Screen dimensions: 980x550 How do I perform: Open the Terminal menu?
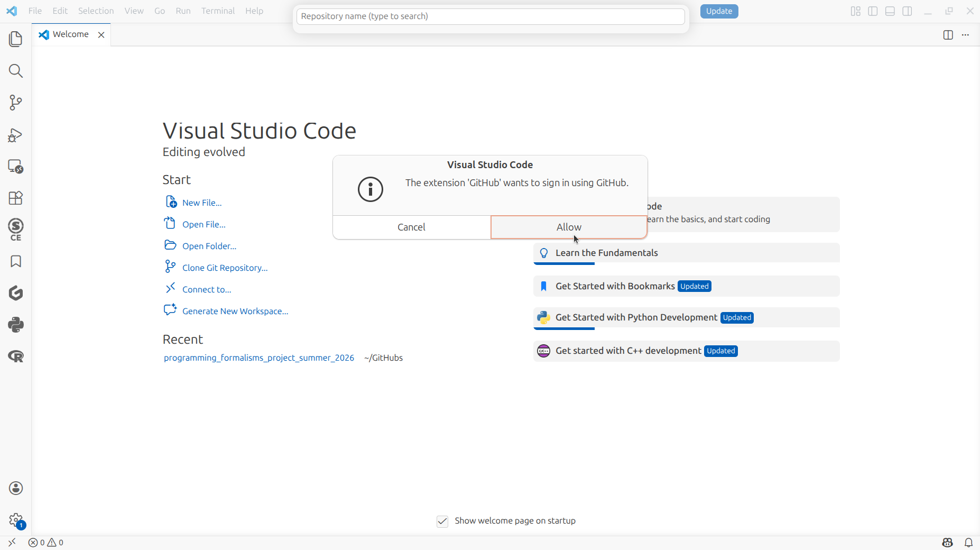point(218,11)
